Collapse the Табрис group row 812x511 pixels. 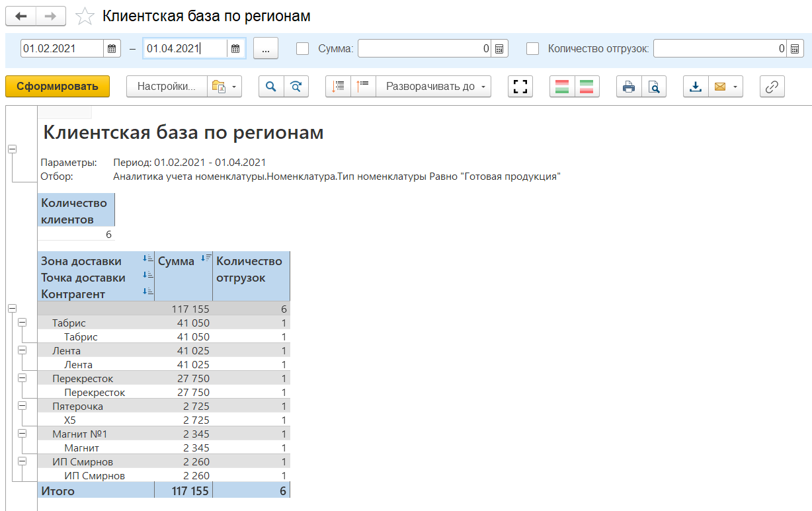(22, 322)
